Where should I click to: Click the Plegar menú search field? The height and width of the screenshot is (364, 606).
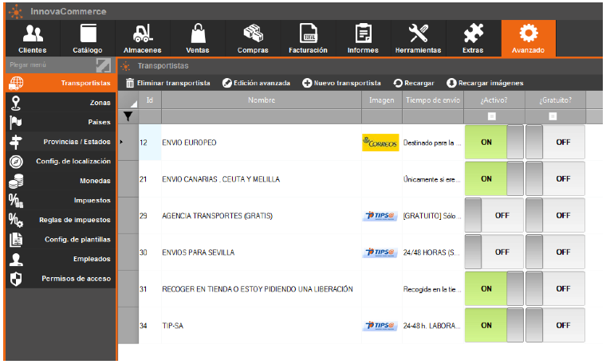pos(48,65)
